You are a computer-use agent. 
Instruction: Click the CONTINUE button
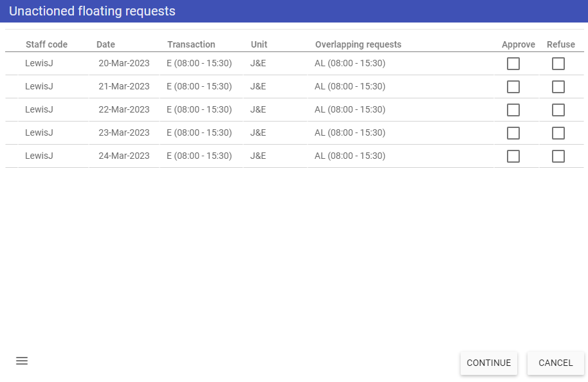point(489,363)
